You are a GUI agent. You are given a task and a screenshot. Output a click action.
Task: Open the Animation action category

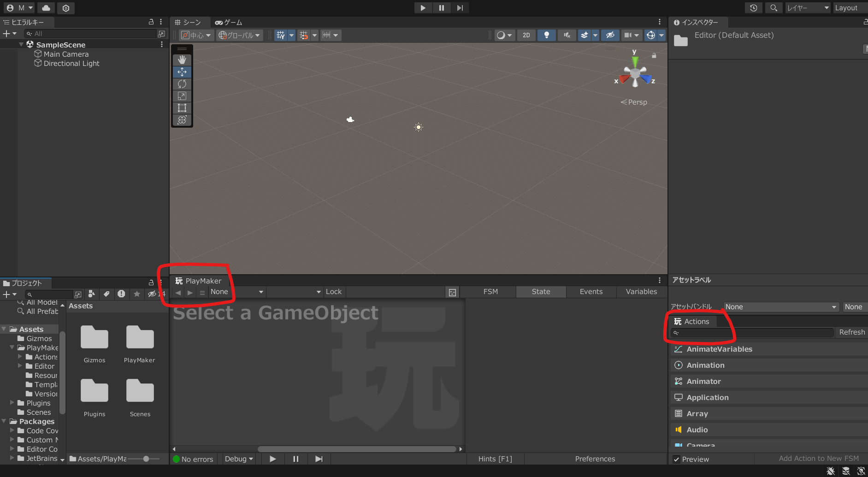pyautogui.click(x=769, y=365)
